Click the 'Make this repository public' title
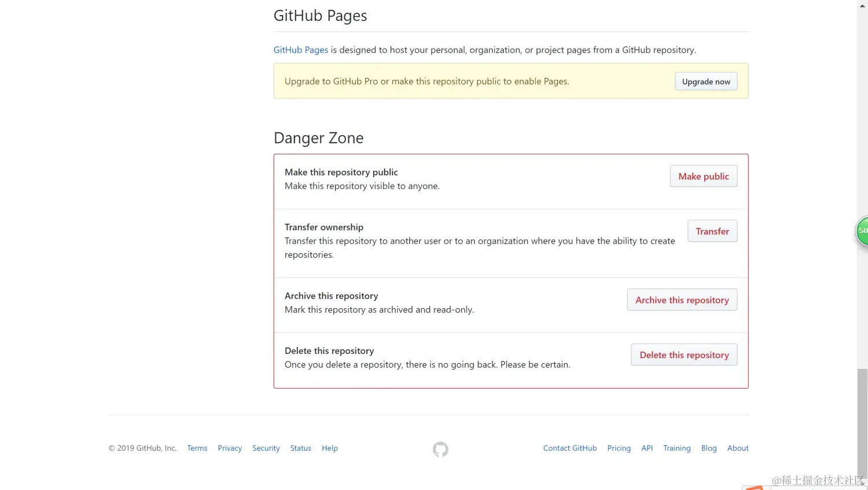This screenshot has width=868, height=490. [341, 172]
